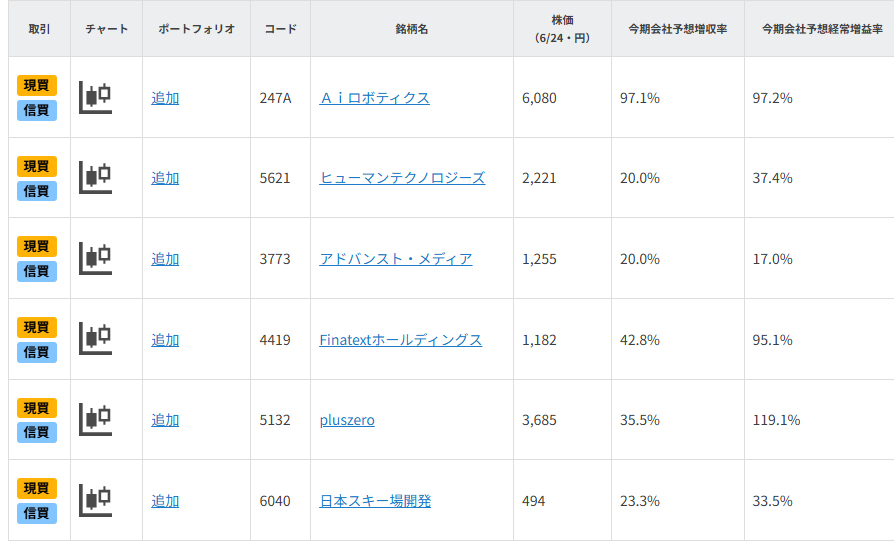Open the 日本スキー場開発 stock link

click(375, 501)
